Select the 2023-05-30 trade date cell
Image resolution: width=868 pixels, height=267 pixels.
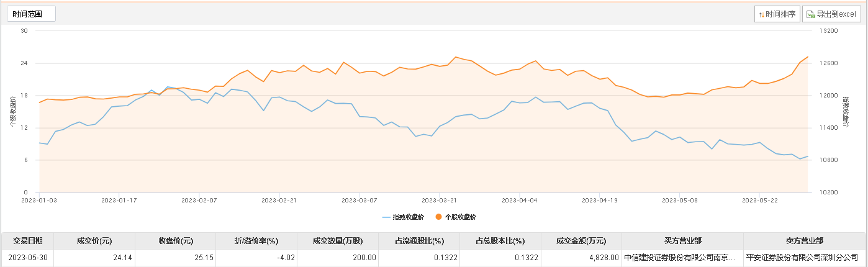tap(27, 257)
